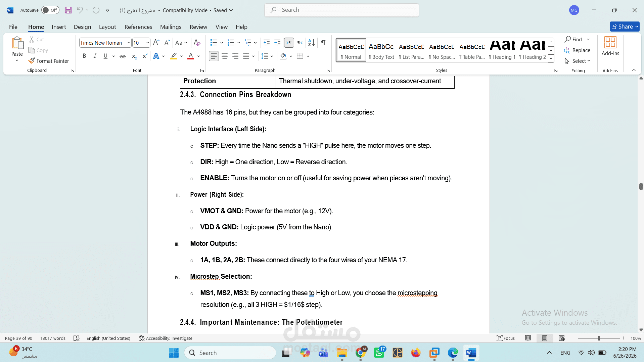Expand the Styles gallery more arrow
Viewport: 644px width, 362px height.
[551, 58]
